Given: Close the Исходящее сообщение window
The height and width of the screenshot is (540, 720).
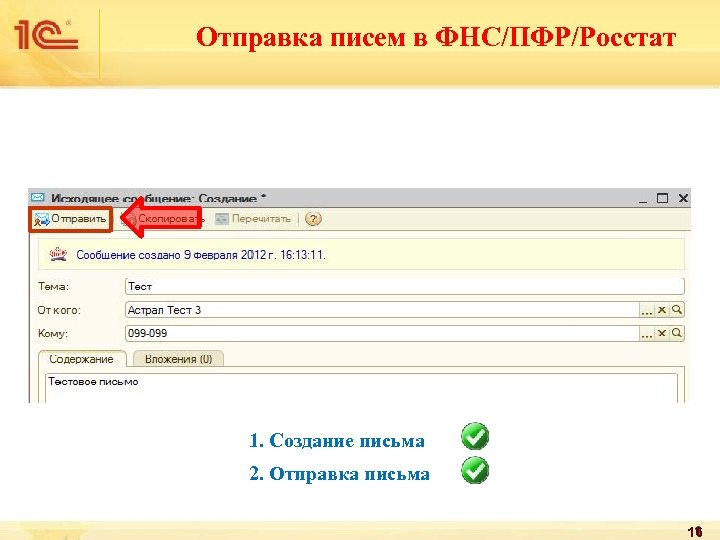Looking at the screenshot, I should [683, 198].
